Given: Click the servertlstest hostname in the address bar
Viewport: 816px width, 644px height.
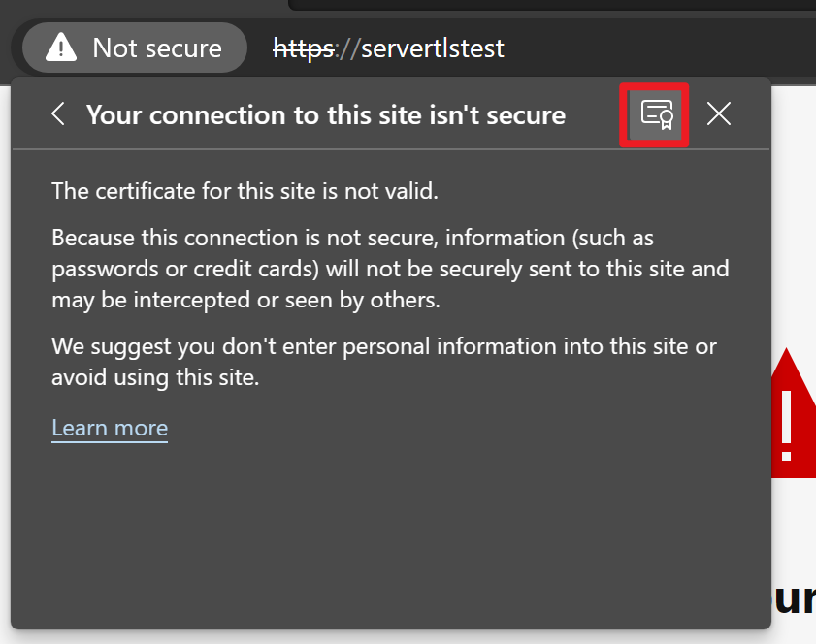Looking at the screenshot, I should [433, 48].
